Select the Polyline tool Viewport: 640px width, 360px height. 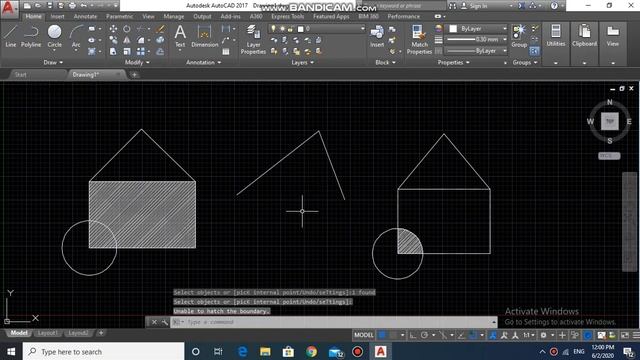[x=31, y=36]
